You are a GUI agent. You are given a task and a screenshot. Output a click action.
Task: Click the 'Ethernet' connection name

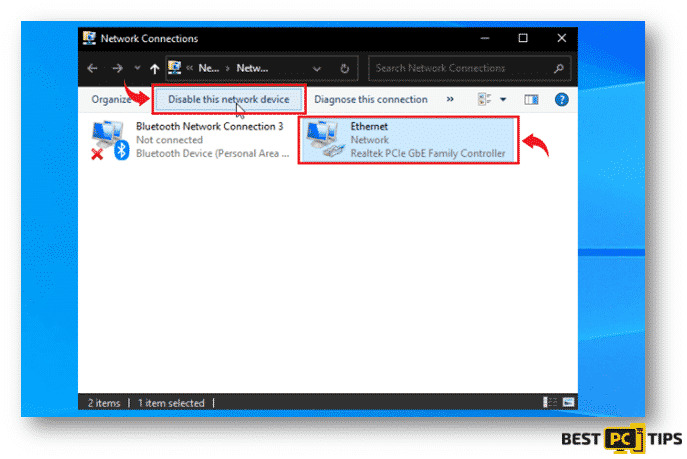click(369, 127)
